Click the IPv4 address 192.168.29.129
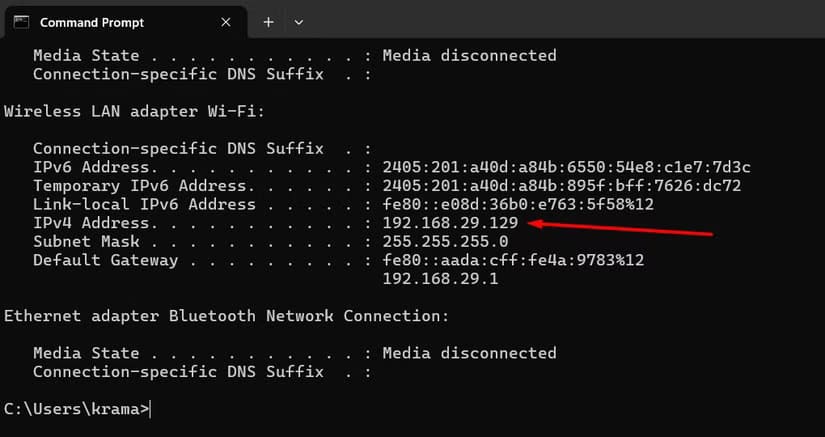Image resolution: width=825 pixels, height=437 pixels. 450,223
